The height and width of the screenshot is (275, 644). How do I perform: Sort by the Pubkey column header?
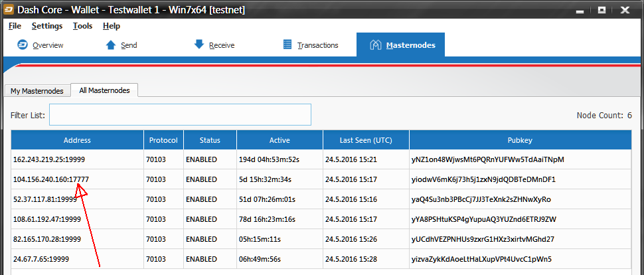click(x=520, y=140)
